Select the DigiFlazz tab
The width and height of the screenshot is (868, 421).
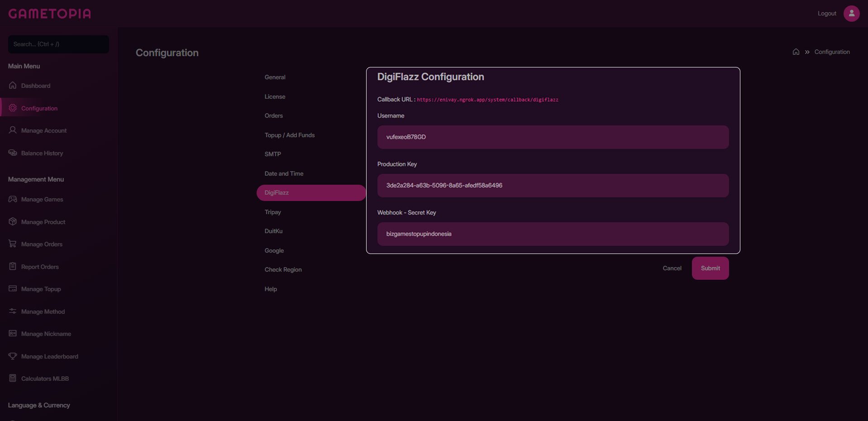tap(311, 193)
